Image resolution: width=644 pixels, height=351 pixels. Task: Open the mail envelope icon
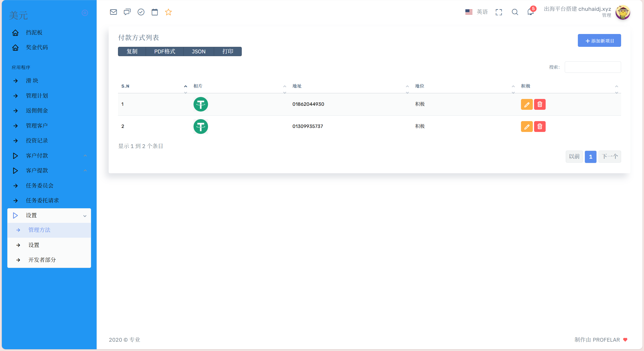113,12
